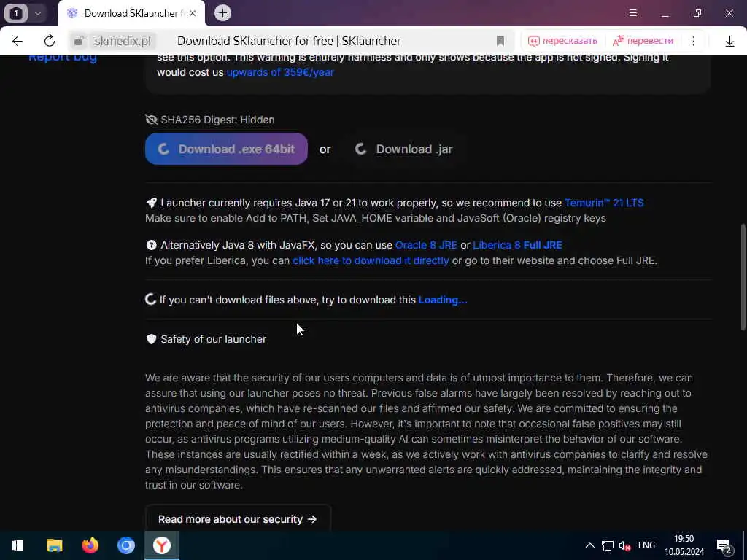
Task: Open the clock and date showing 19:50
Action: [684, 545]
